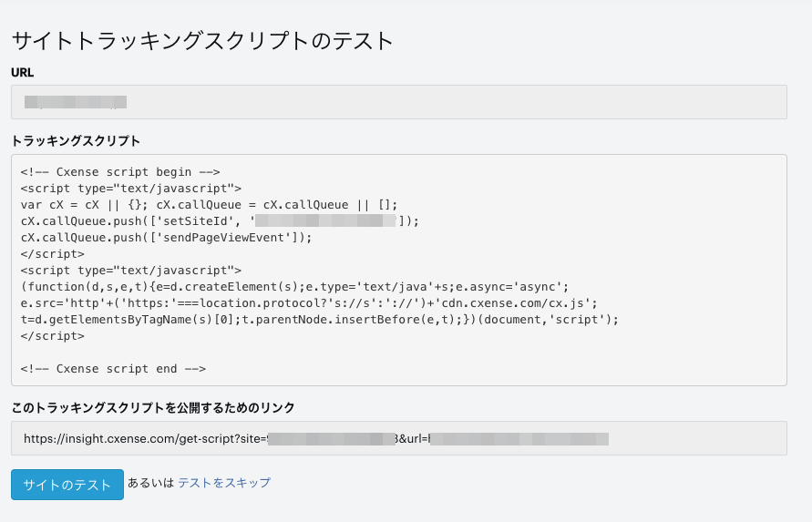The height and width of the screenshot is (522, 812).
Task: Select the insight.cxense.com get-script link field
Action: pyautogui.click(x=399, y=438)
